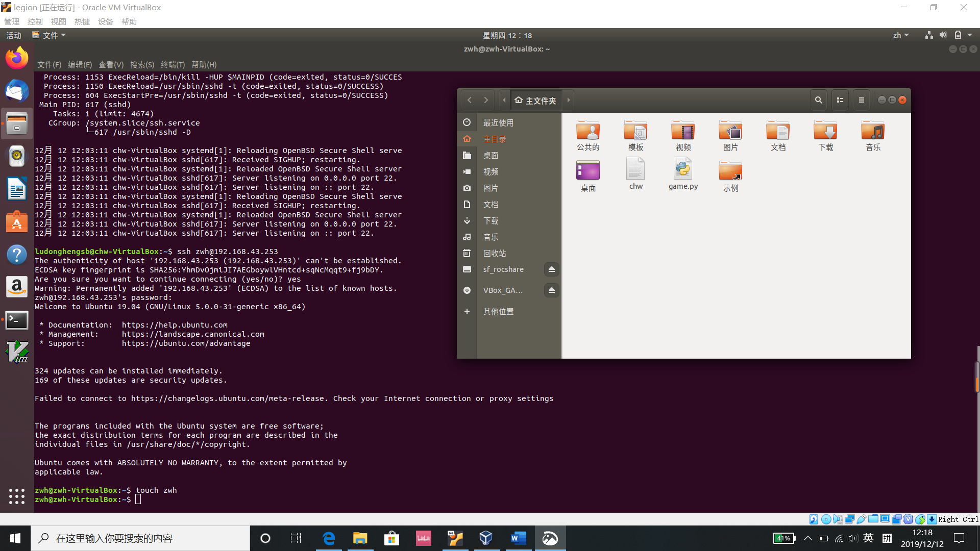This screenshot has height=551, width=980.
Task: Show applications grid in dock
Action: point(17,496)
